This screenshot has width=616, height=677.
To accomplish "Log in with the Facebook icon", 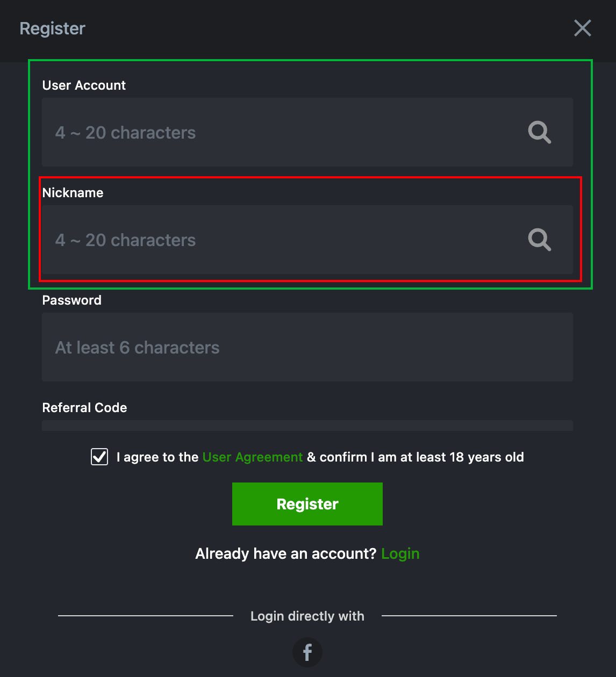I will click(x=307, y=652).
